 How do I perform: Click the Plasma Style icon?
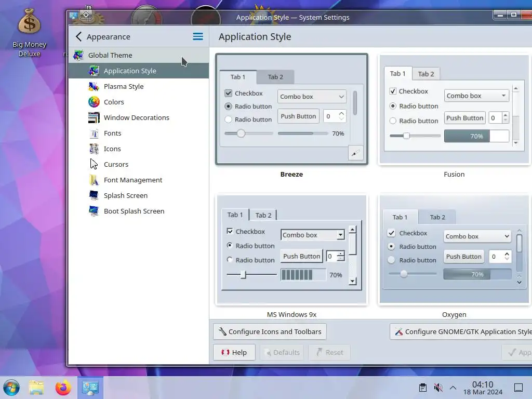pos(94,86)
